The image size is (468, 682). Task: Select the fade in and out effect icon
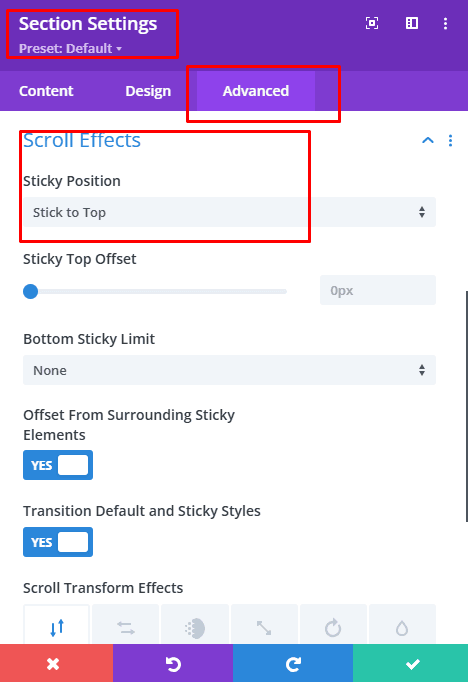point(195,625)
